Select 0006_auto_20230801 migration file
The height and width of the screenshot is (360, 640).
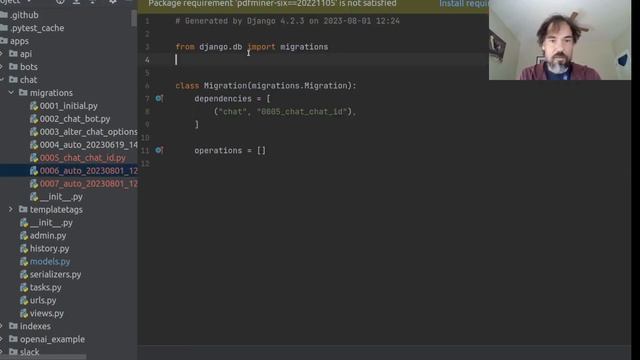click(x=89, y=171)
